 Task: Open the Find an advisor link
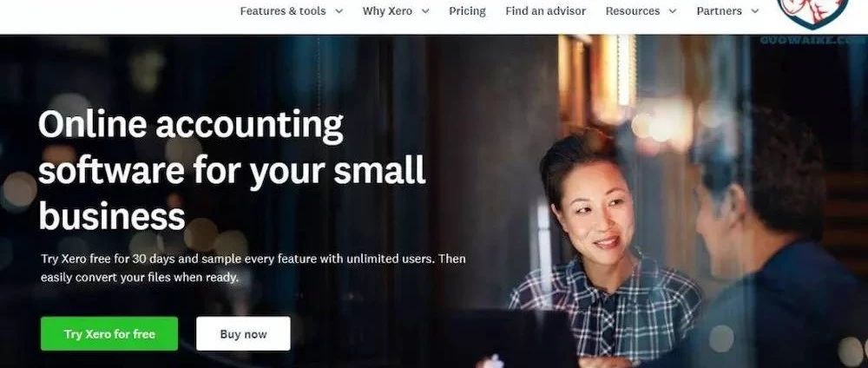(545, 11)
